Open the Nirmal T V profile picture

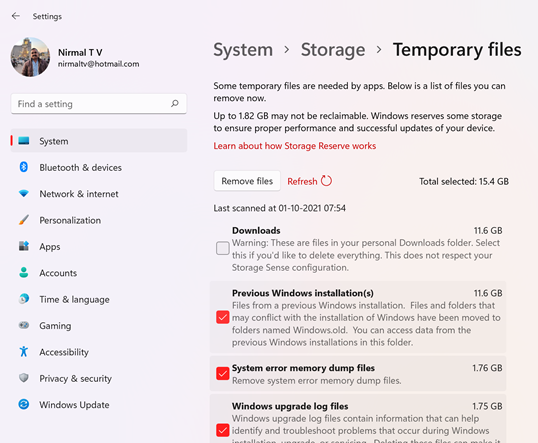[x=30, y=57]
